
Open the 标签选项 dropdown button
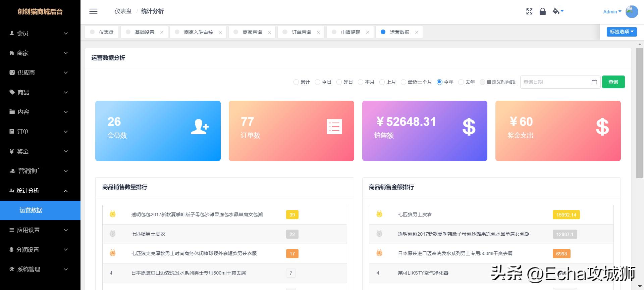tap(622, 32)
